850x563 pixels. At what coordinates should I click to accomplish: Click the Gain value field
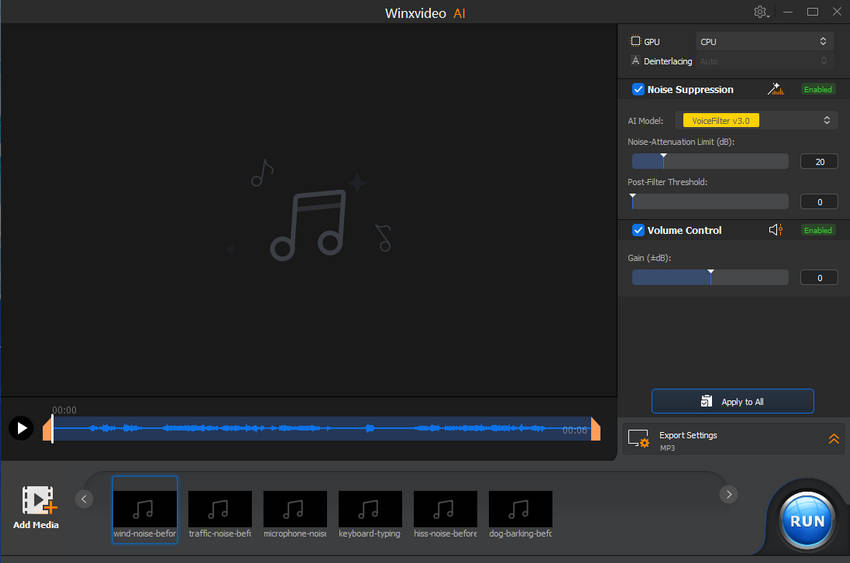coord(819,277)
